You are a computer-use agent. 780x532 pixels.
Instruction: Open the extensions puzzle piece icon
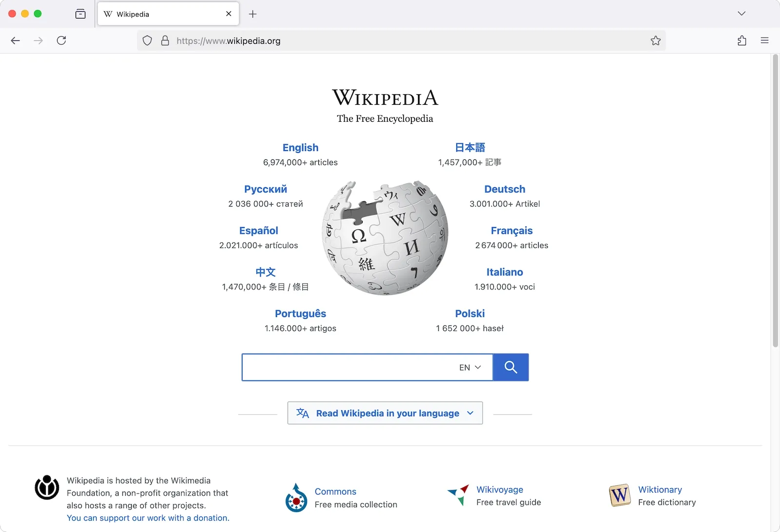pyautogui.click(x=742, y=40)
